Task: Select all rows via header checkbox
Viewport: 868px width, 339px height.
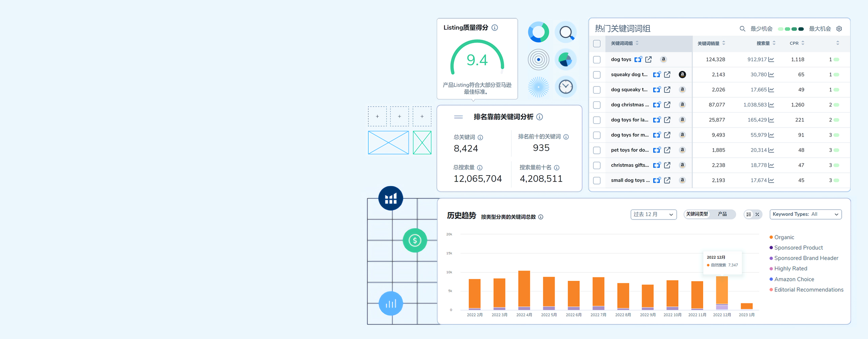Action: (x=597, y=43)
